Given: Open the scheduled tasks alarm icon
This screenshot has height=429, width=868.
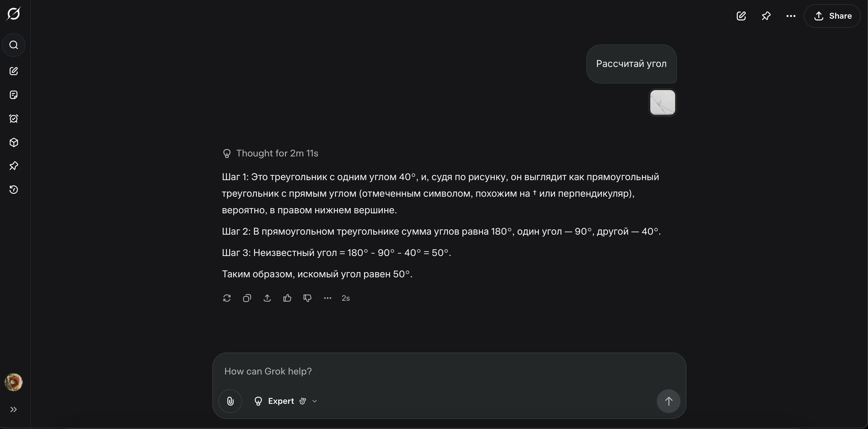Looking at the screenshot, I should [x=13, y=119].
